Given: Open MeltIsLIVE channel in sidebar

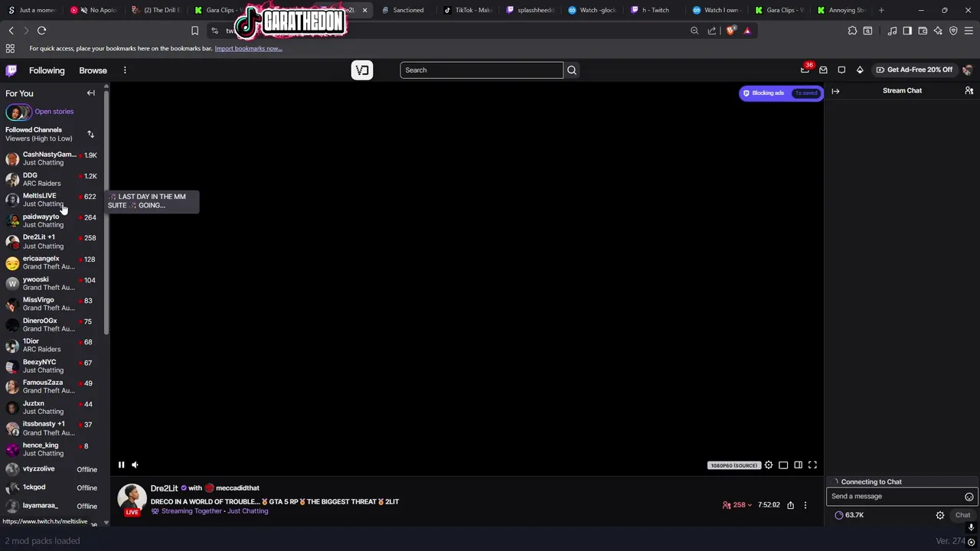Looking at the screenshot, I should [x=52, y=200].
